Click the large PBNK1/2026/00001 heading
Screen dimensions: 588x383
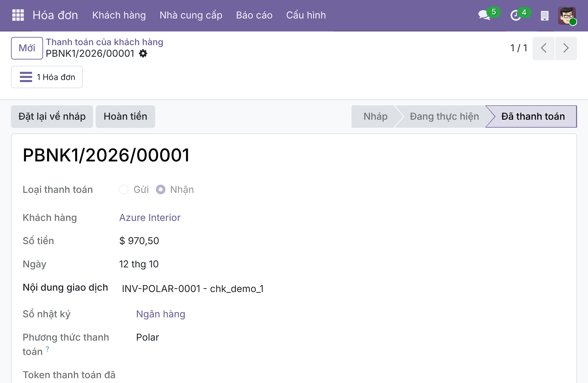click(106, 155)
